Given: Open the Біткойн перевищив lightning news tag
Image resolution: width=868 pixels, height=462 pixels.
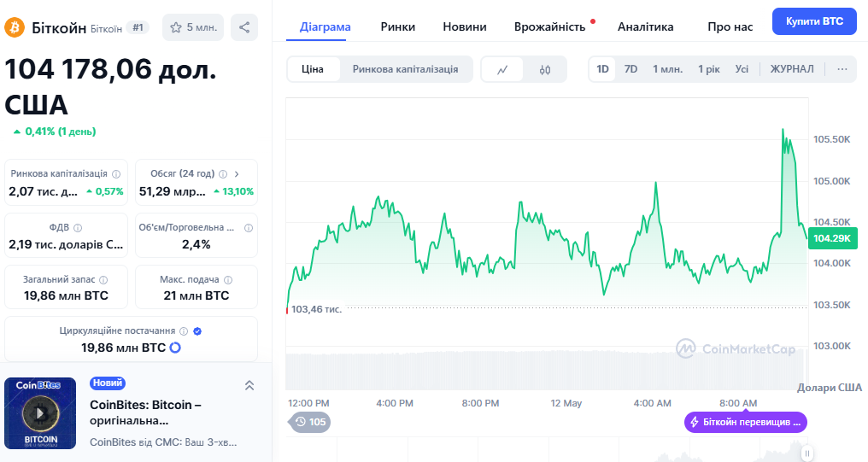Looking at the screenshot, I should (746, 422).
